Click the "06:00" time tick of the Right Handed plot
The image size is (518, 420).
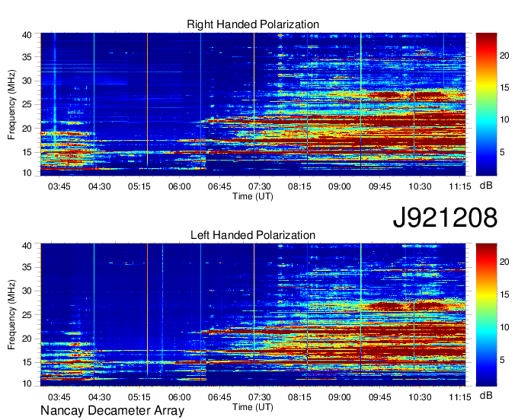(179, 186)
